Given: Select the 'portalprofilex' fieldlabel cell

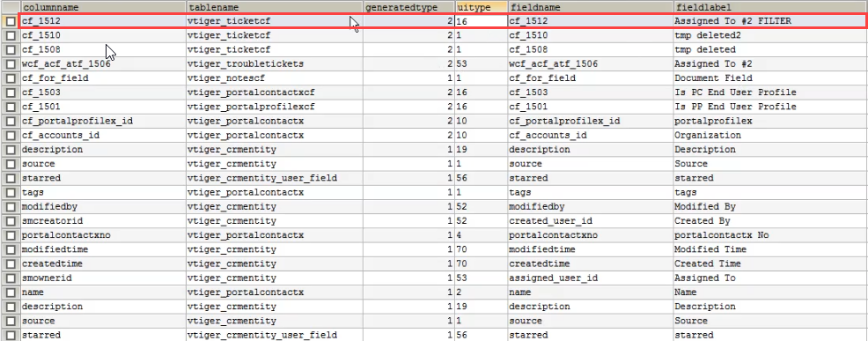Looking at the screenshot, I should pos(770,122).
